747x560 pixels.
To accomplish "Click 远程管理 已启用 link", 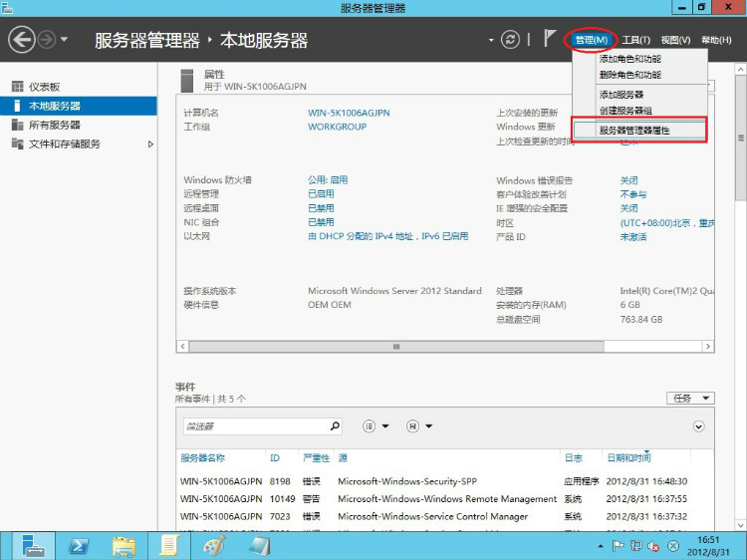I will [321, 194].
